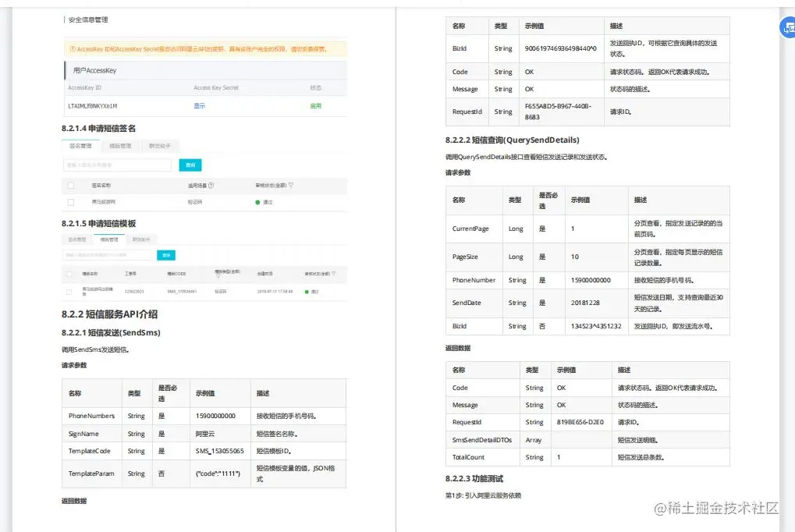Click the Array type cell

(534, 440)
